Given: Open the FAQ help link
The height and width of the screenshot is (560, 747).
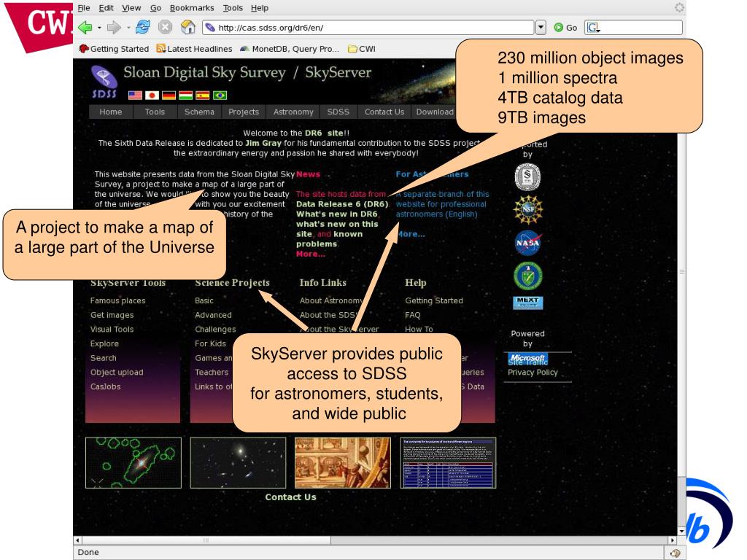Looking at the screenshot, I should pyautogui.click(x=413, y=315).
